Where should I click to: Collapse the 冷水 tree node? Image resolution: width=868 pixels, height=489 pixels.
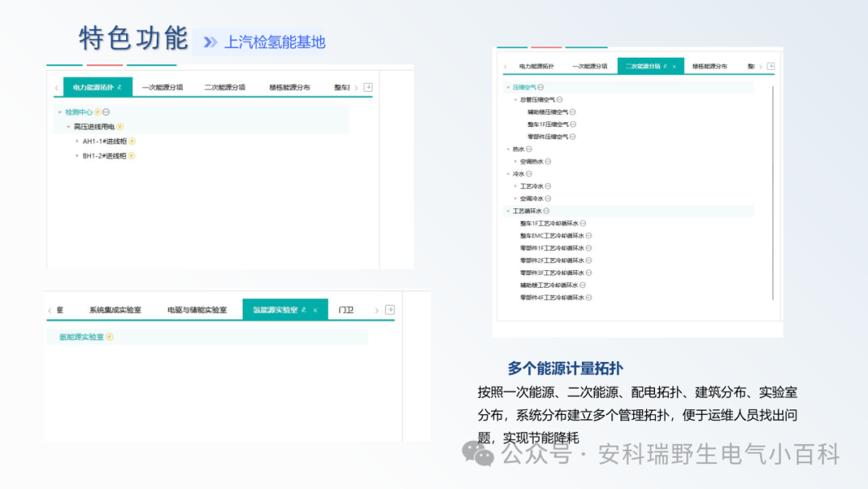pos(508,174)
